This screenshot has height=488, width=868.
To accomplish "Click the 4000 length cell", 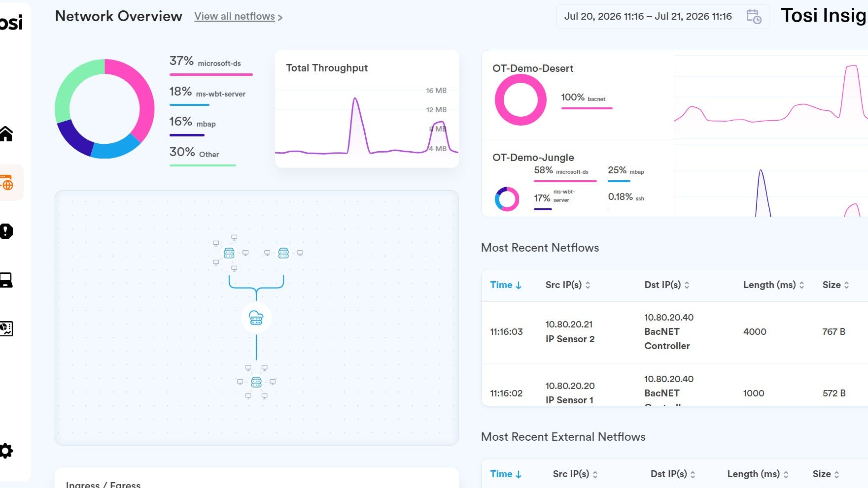I will [755, 332].
